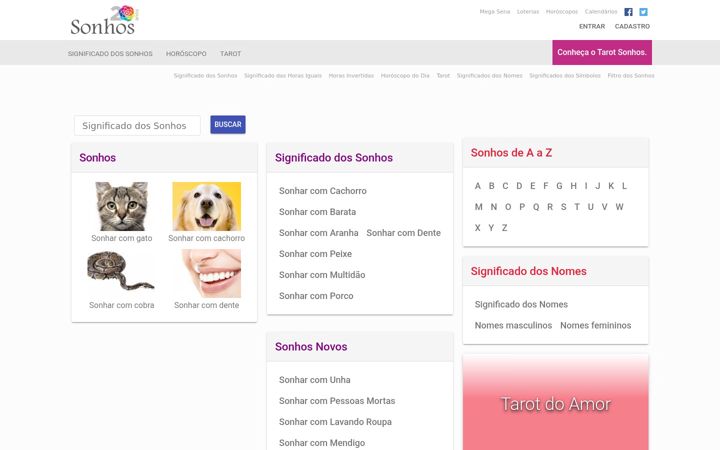Open Significados dos Símbolos submenu link
Viewport: 720px width, 450px height.
(565, 76)
